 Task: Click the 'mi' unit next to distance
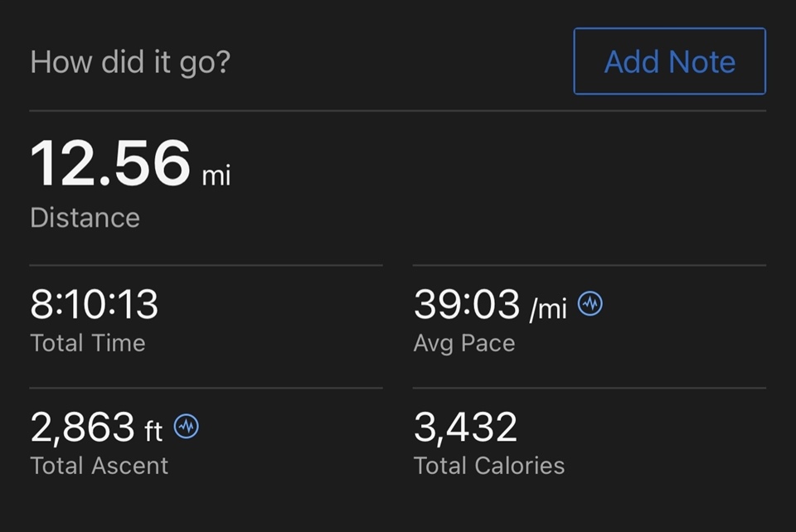(x=216, y=176)
